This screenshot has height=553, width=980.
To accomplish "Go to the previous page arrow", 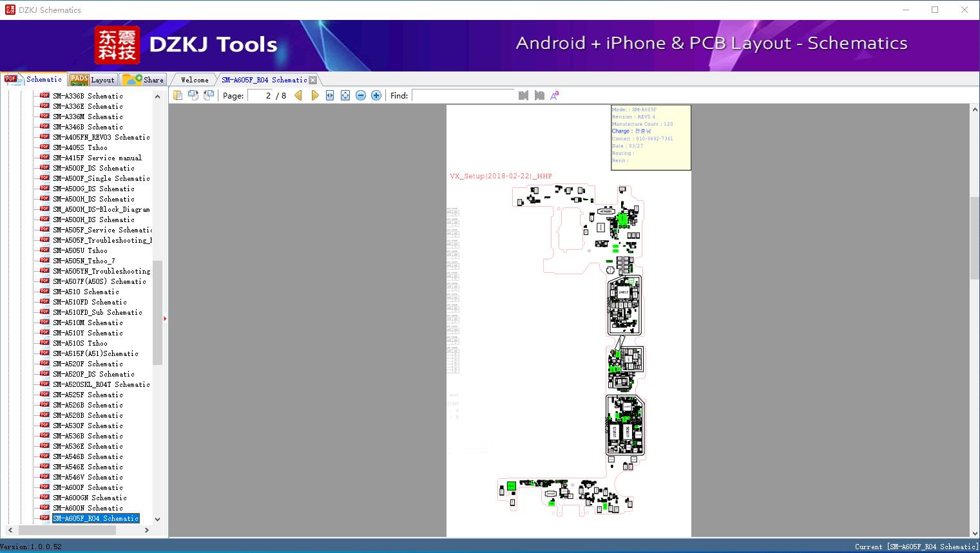I will point(298,95).
